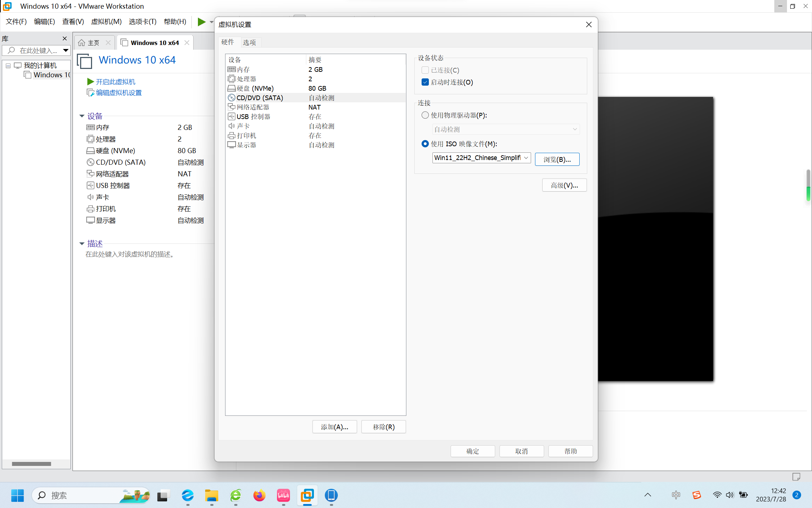Screen dimensions: 812x508
Task: Select the 显示器 device in settings list
Action: pos(246,145)
